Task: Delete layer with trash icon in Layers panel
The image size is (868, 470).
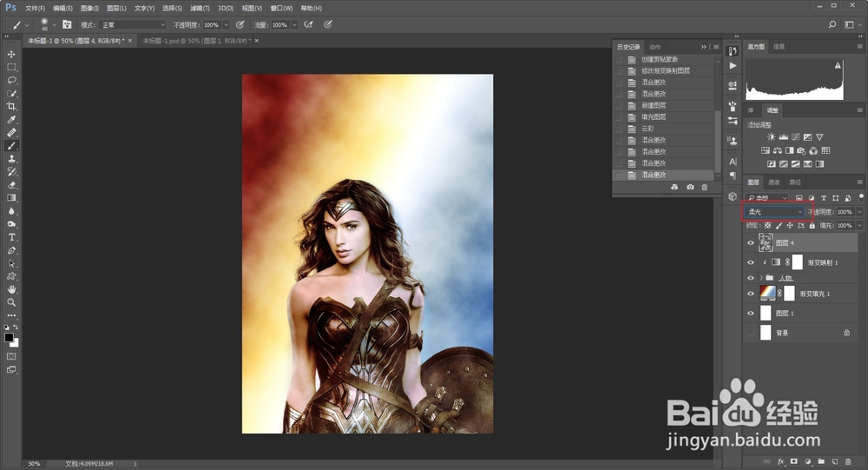Action: click(848, 461)
